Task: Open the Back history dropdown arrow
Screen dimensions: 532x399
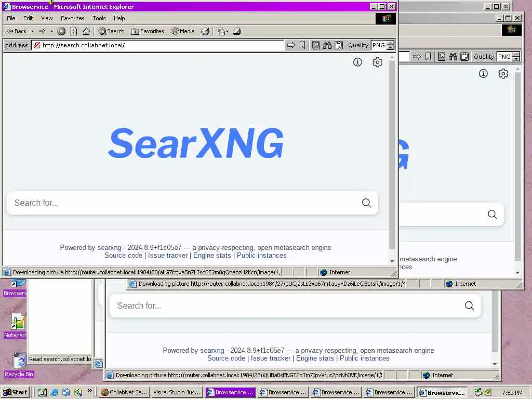Action: point(32,31)
